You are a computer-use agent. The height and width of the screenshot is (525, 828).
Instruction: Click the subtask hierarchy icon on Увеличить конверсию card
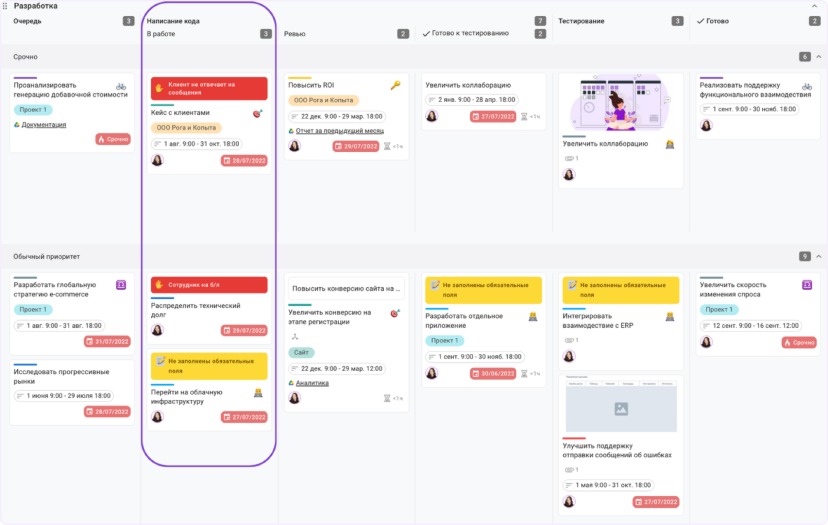295,336
